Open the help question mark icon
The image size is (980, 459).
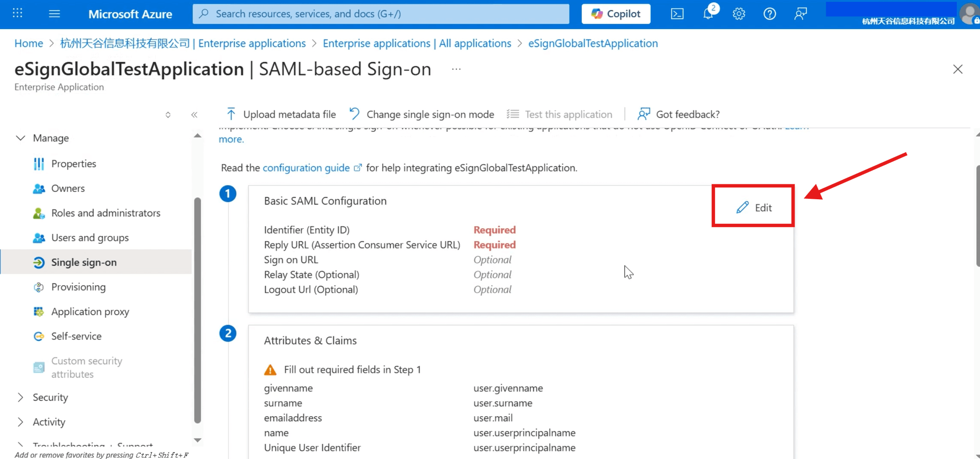tap(770, 14)
